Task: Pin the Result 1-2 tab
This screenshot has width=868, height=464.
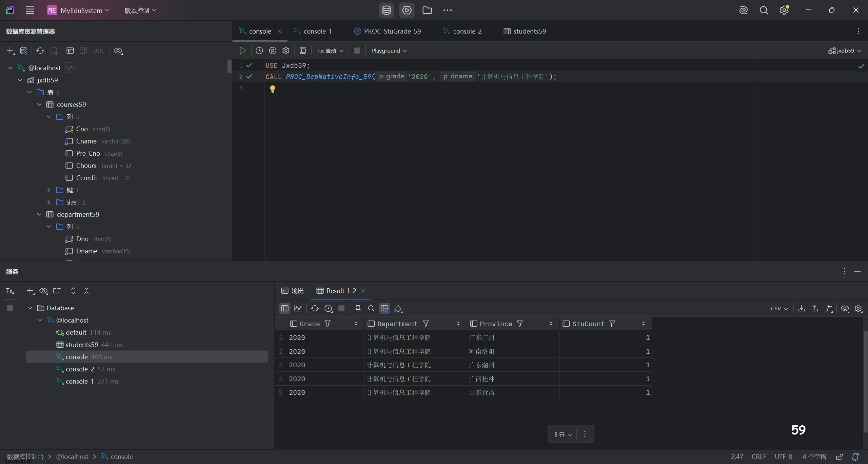Action: point(358,308)
